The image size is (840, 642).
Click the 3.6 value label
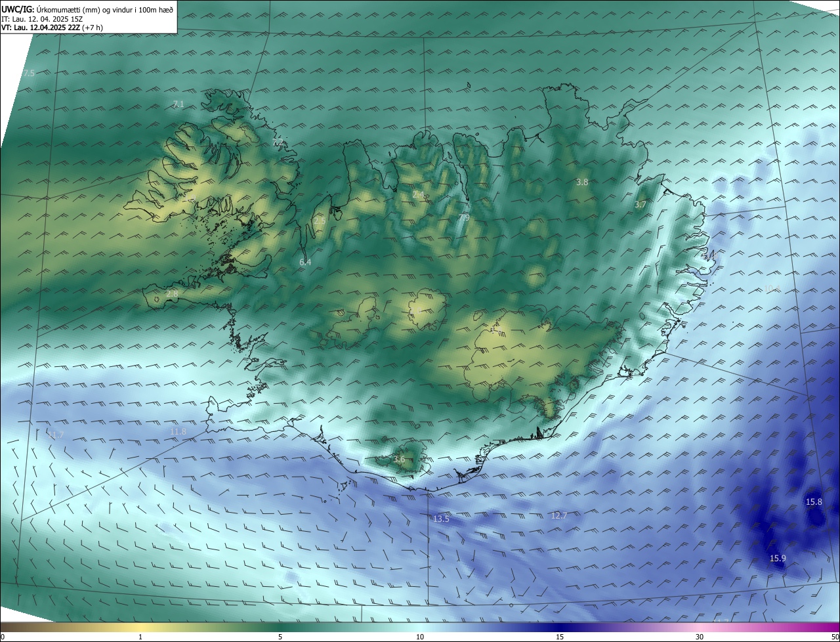399,459
